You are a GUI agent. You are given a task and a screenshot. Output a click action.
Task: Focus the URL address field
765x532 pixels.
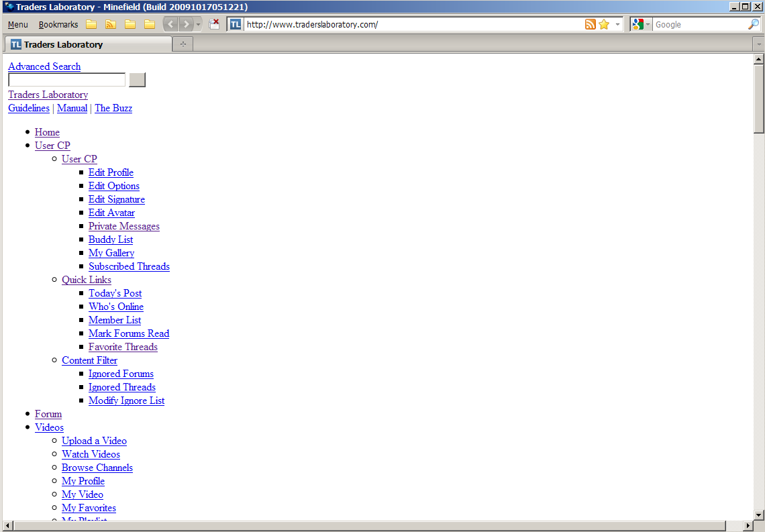click(x=414, y=24)
